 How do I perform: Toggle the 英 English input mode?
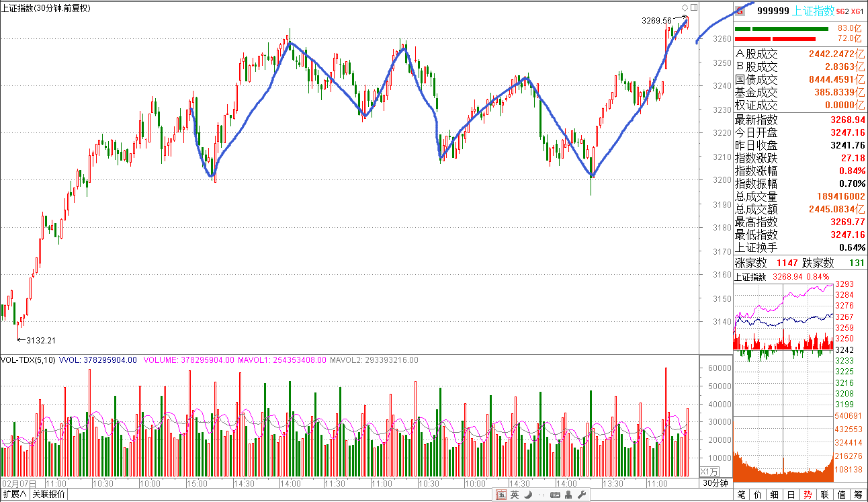(x=514, y=495)
